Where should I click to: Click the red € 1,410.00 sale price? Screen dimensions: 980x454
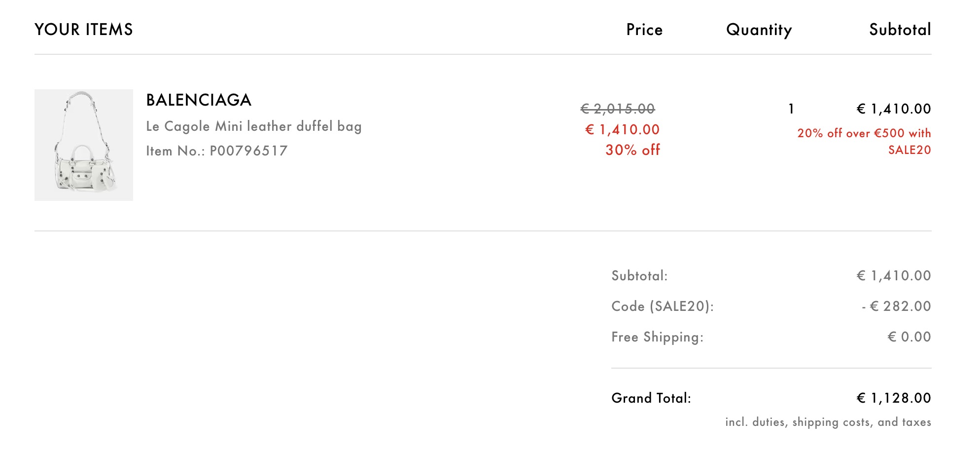(x=622, y=130)
